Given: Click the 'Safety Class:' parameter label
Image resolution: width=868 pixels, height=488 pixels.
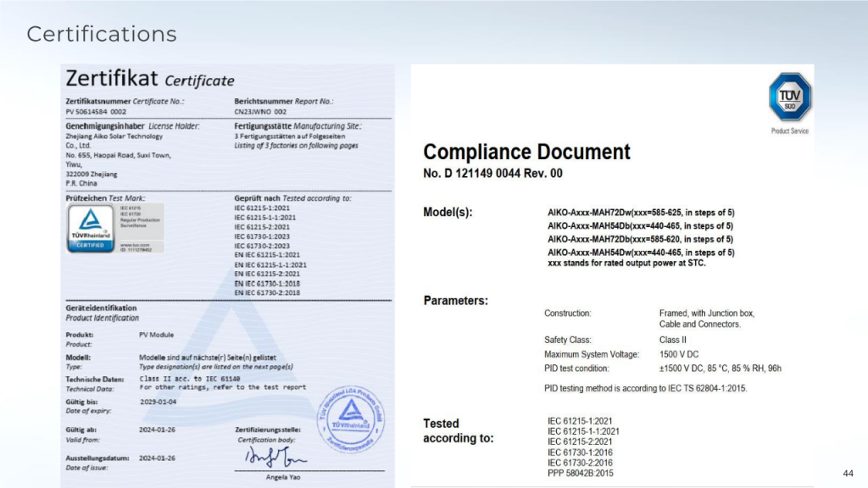Looking at the screenshot, I should [x=567, y=341].
